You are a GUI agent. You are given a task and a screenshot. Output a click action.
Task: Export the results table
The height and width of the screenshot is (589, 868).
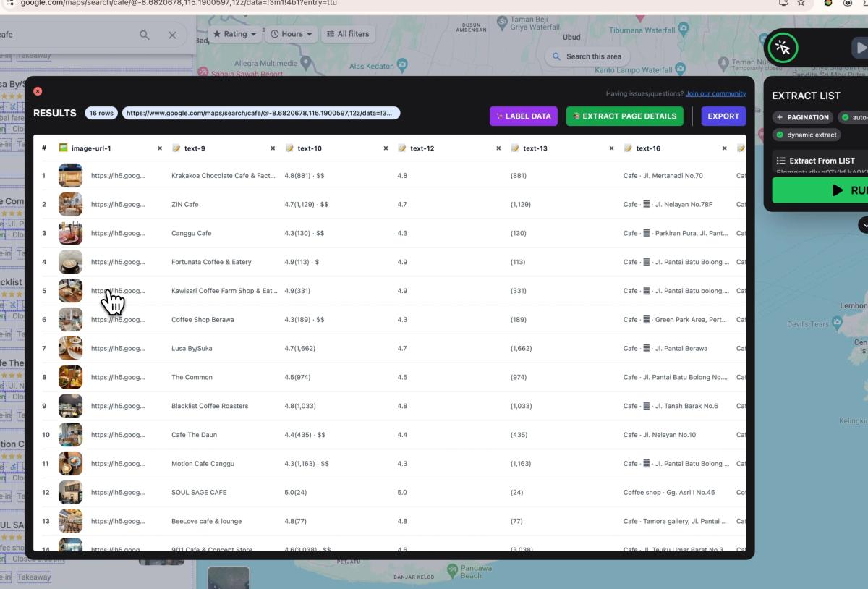coord(723,116)
